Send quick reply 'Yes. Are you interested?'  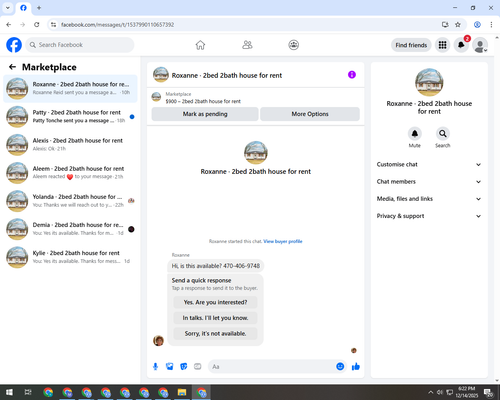tap(215, 302)
